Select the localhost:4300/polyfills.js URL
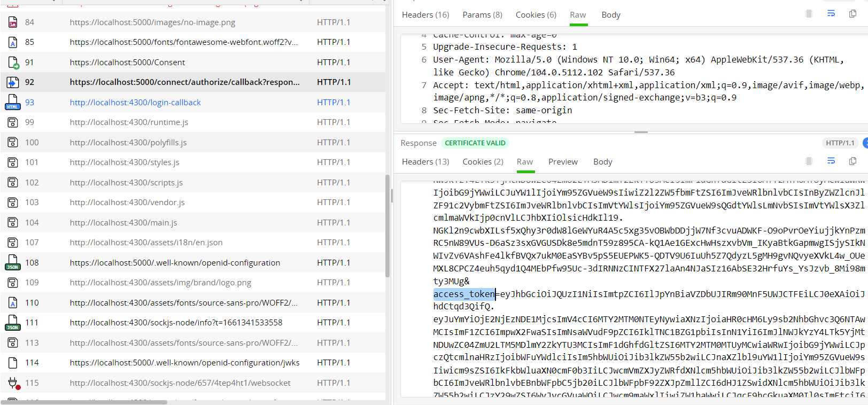The height and width of the screenshot is (405, 868). tap(128, 143)
